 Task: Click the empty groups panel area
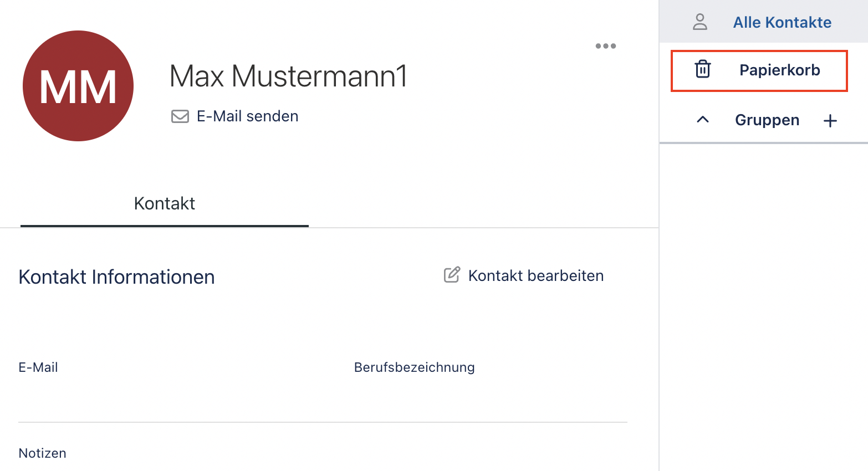click(x=764, y=308)
